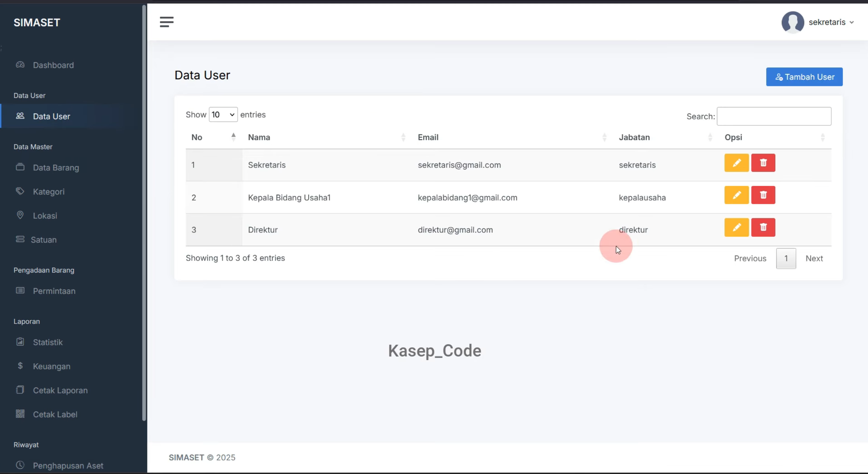The width and height of the screenshot is (868, 474).
Task: Click the Cetak Laporan document icon
Action: point(20,390)
